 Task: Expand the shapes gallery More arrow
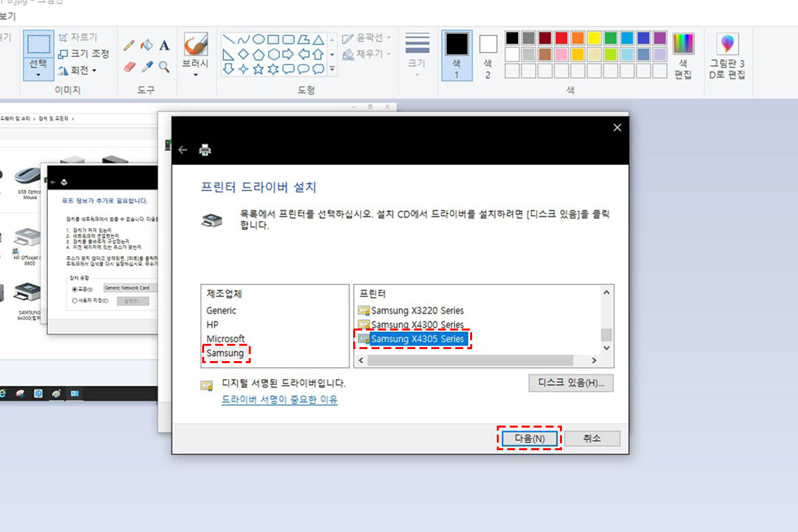332,68
